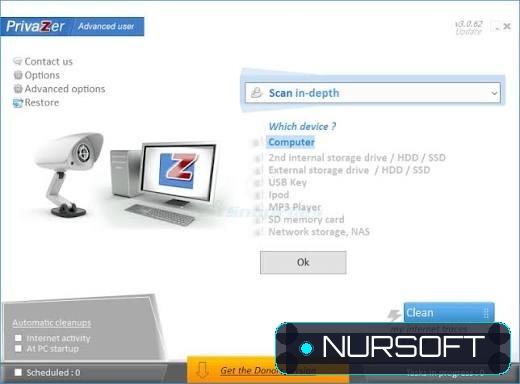Screen dimensions: 520x384
Task: Click the 'Which device ?' heading
Action: pos(302,126)
